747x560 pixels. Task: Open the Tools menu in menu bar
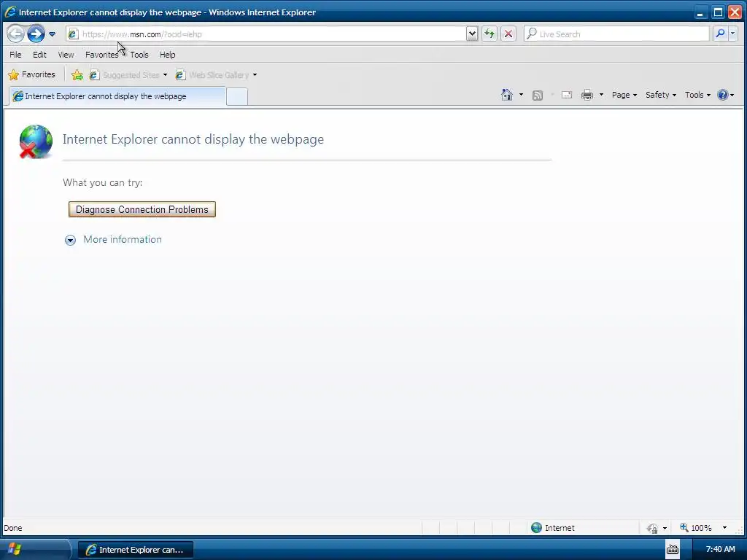(x=139, y=55)
